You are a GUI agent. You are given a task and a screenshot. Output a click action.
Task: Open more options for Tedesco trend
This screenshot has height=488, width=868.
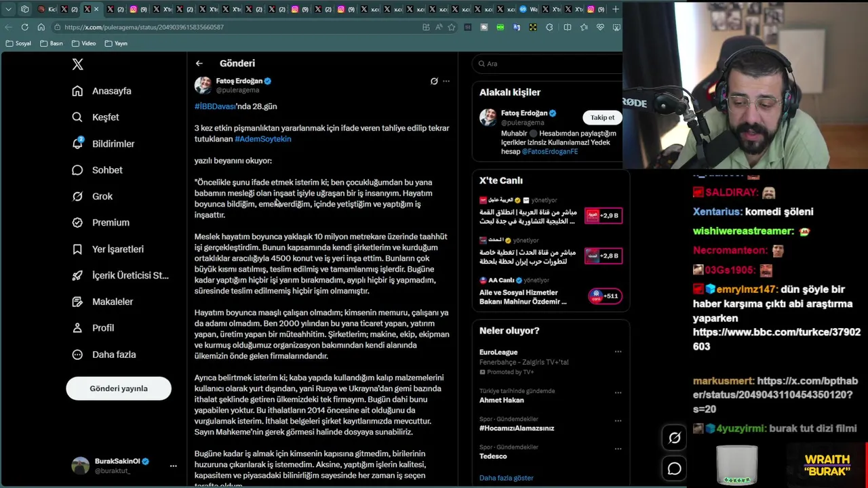pos(618,448)
